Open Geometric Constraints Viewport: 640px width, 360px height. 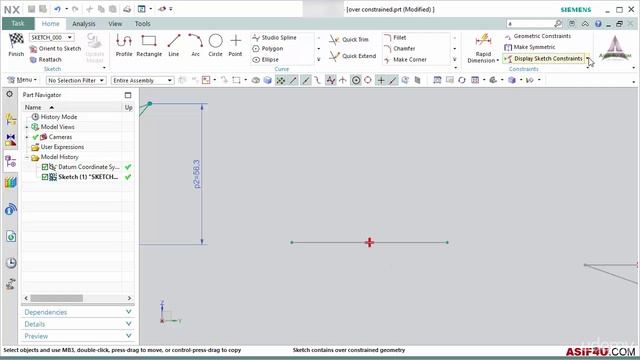coord(538,36)
